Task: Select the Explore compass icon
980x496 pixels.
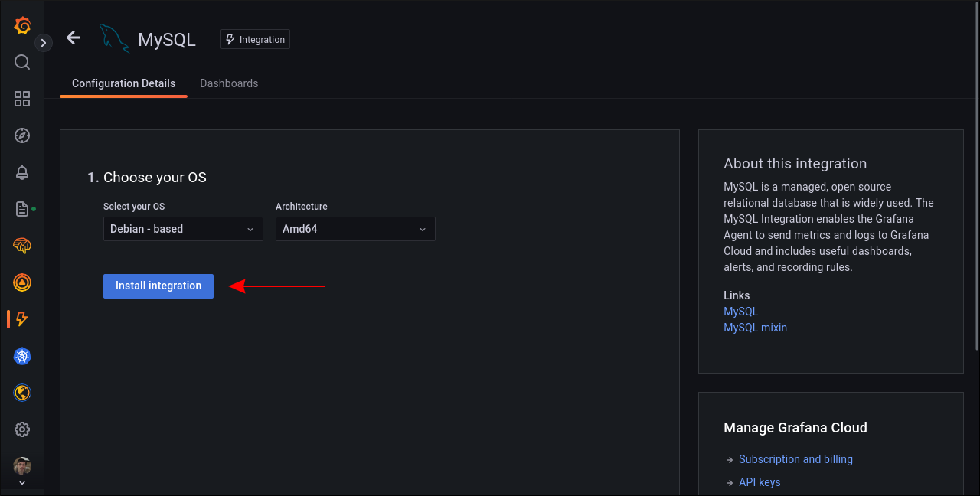Action: (x=21, y=135)
